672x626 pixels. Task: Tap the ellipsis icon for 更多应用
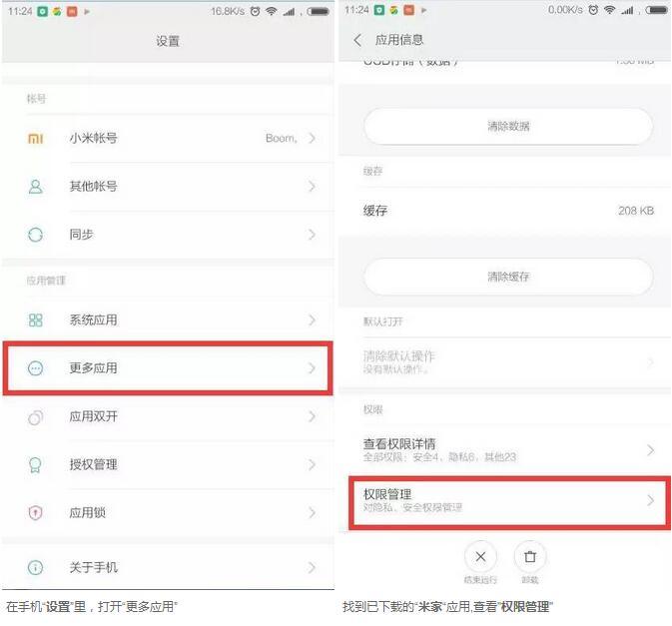[36, 368]
